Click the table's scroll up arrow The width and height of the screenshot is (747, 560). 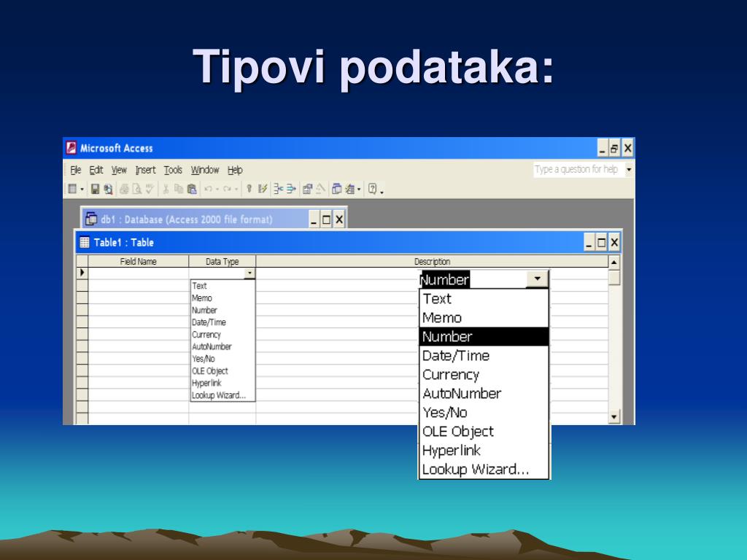point(614,262)
